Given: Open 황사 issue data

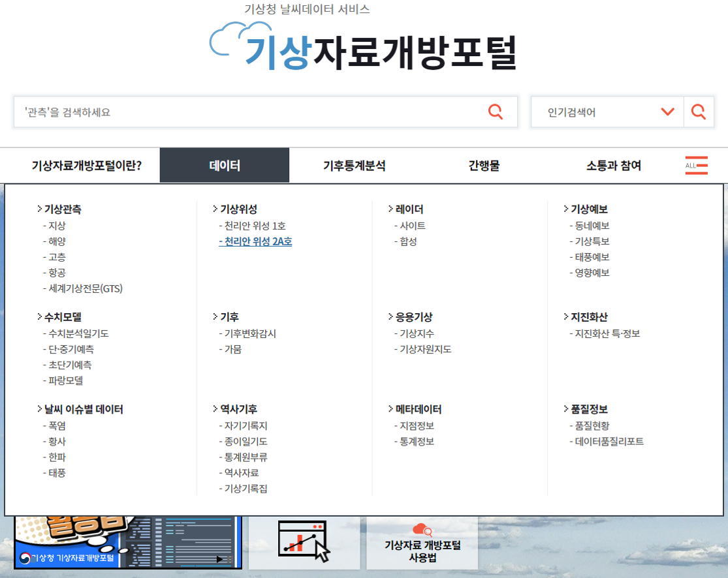Looking at the screenshot, I should coord(55,442).
